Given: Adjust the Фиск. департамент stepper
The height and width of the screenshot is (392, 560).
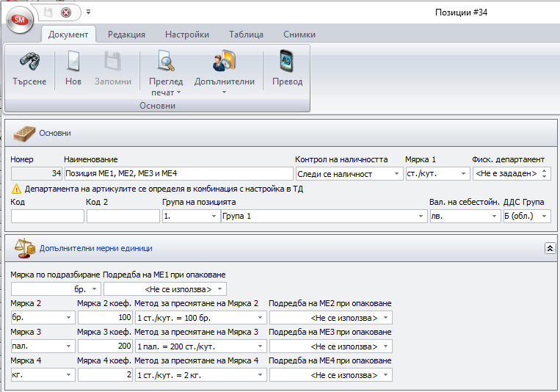Looking at the screenshot, I should (544, 174).
